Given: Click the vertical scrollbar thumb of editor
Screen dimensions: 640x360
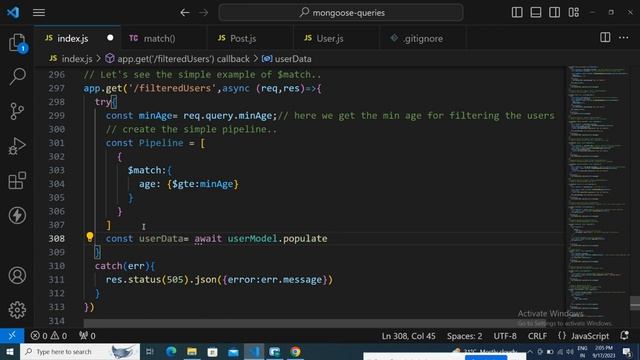Looking at the screenshot, I should (635, 303).
